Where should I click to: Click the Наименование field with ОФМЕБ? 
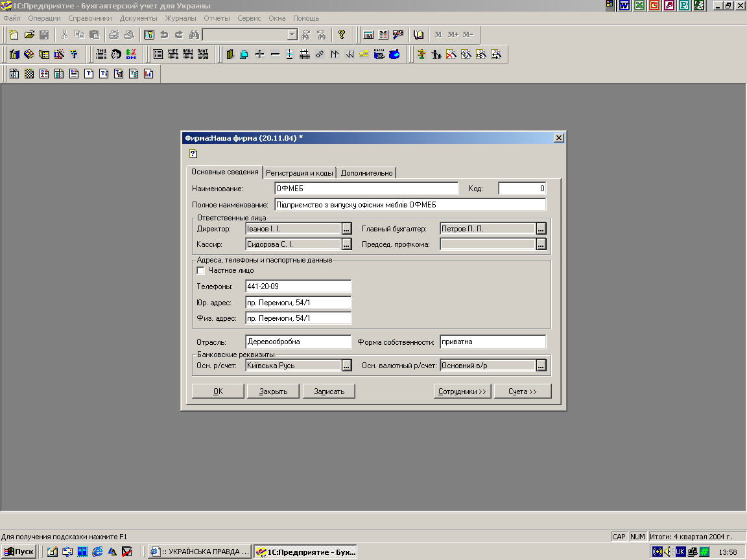(x=366, y=189)
